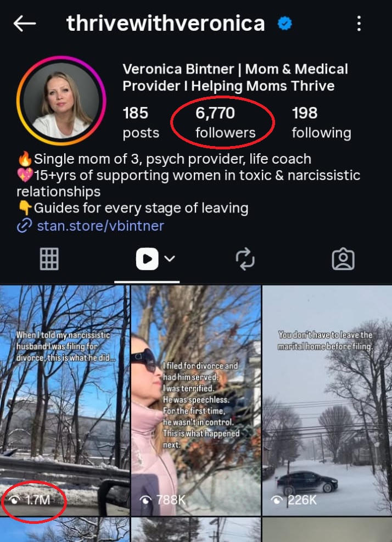The width and height of the screenshot is (392, 542).
Task: Open the reel with 1.7M views
Action: [x=65, y=400]
